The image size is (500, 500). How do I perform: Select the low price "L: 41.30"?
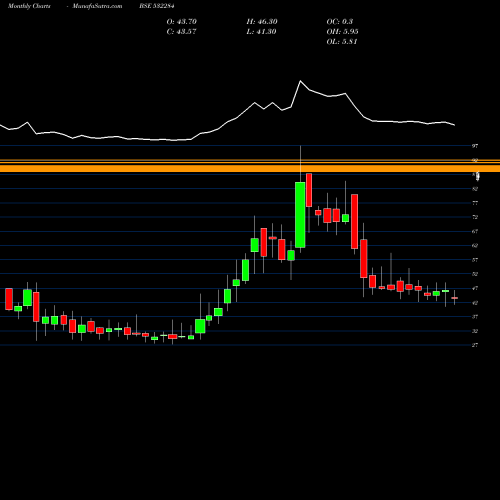pos(262,32)
